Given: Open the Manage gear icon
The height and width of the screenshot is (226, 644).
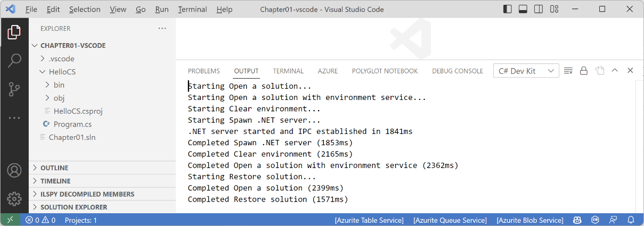Looking at the screenshot, I should 14,198.
